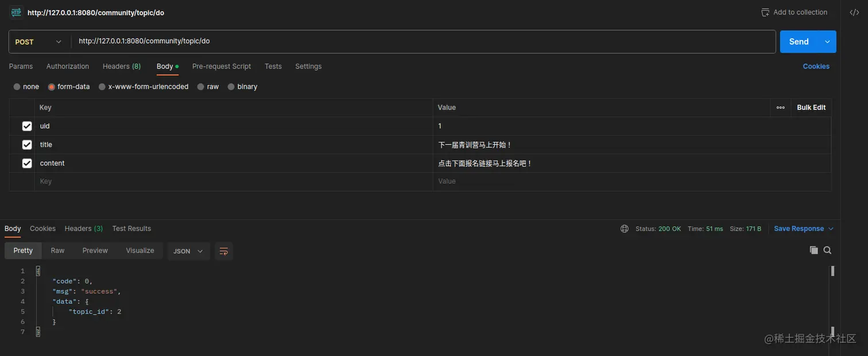Image resolution: width=868 pixels, height=356 pixels.
Task: Copy the response body with the copy icon
Action: pos(813,250)
